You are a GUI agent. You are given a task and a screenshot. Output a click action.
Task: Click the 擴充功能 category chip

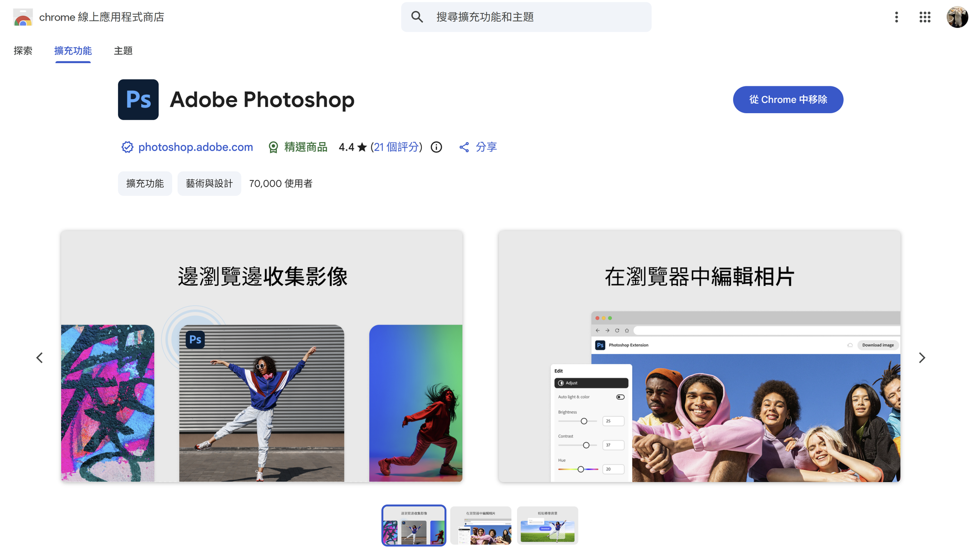tap(145, 184)
